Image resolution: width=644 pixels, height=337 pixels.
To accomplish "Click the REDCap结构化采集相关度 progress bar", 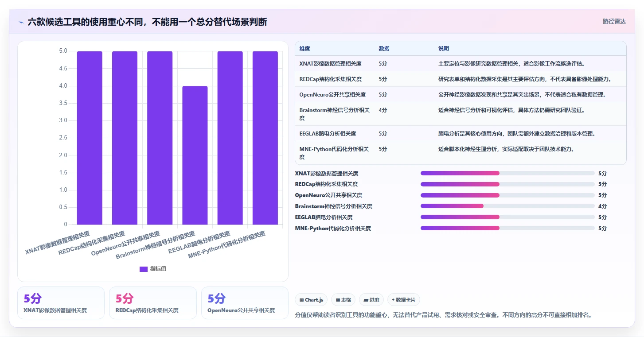I will [507, 184].
